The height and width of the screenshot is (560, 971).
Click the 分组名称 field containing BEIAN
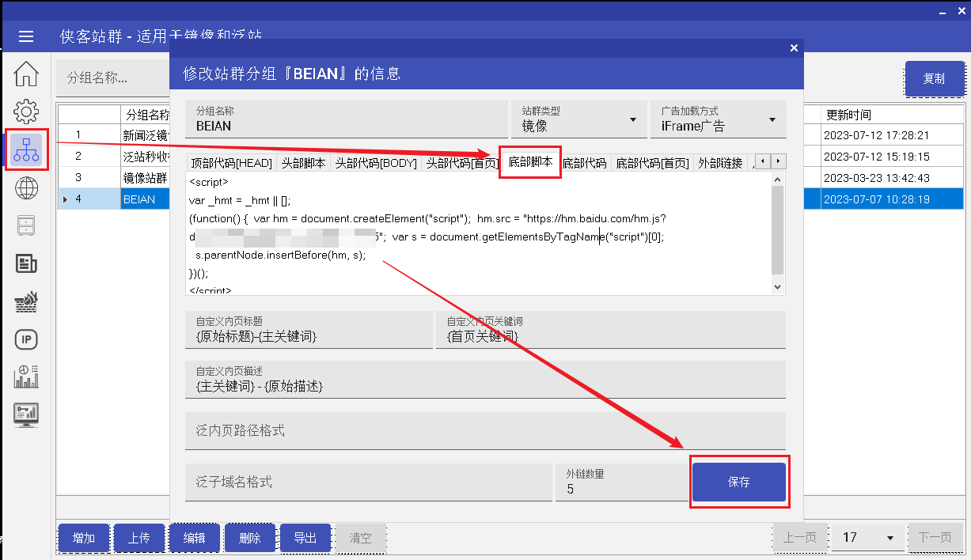pos(347,119)
